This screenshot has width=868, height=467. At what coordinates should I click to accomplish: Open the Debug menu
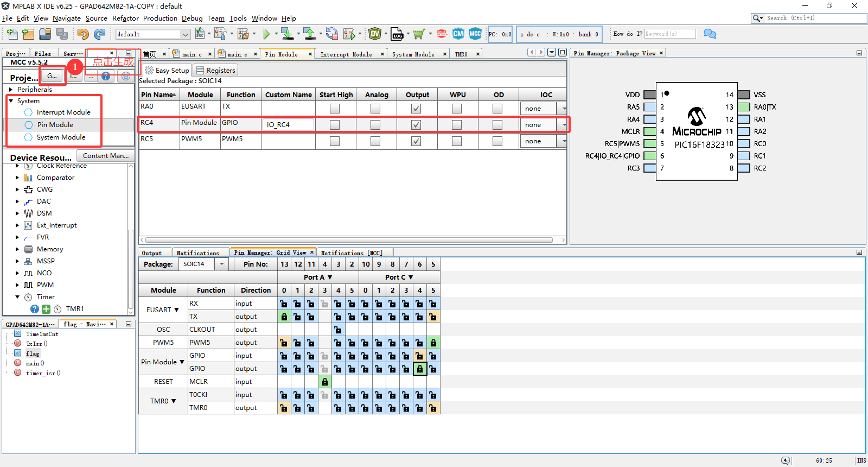[192, 18]
